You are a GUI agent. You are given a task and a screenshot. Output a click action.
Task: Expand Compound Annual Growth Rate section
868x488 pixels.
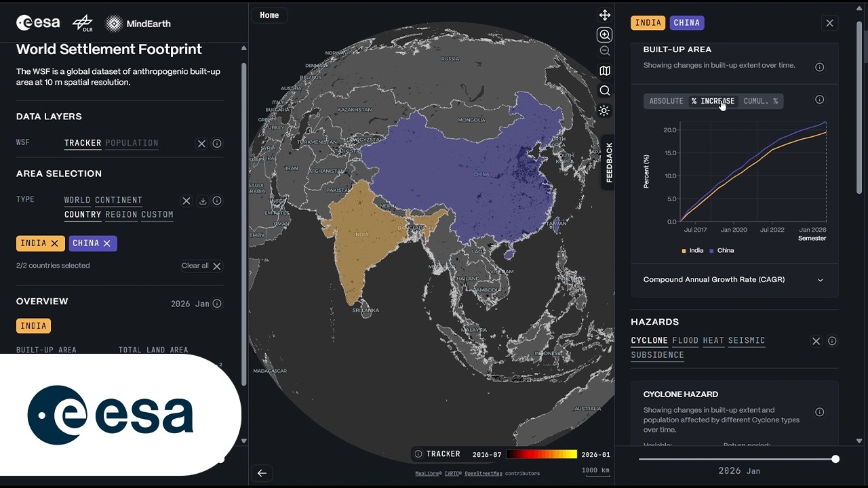[734, 279]
